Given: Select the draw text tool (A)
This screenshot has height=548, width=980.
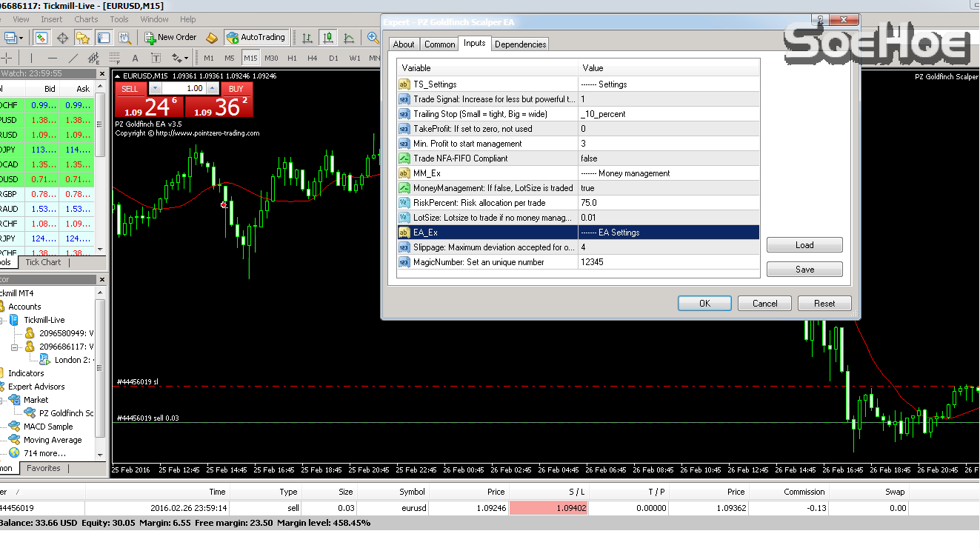Looking at the screenshot, I should point(135,58).
